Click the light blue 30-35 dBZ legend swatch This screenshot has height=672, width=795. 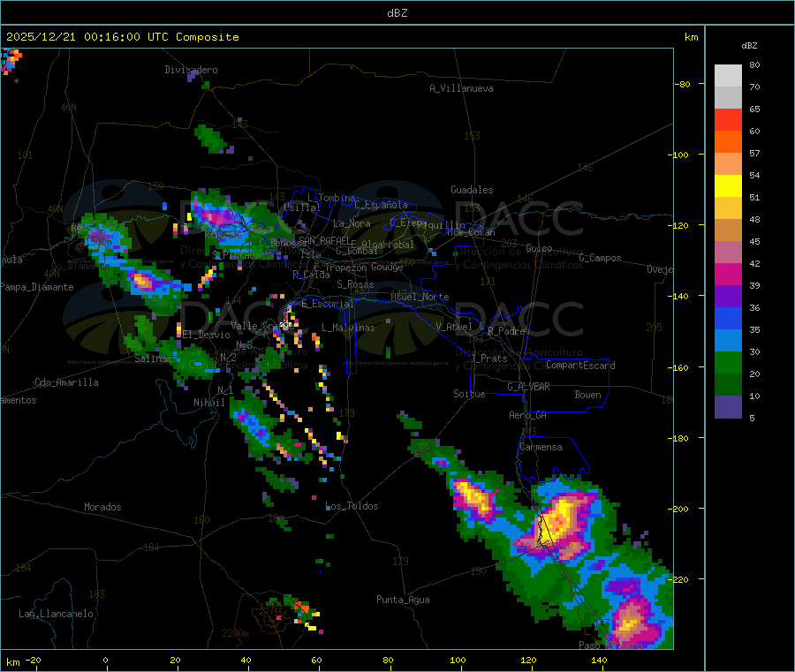coord(728,341)
